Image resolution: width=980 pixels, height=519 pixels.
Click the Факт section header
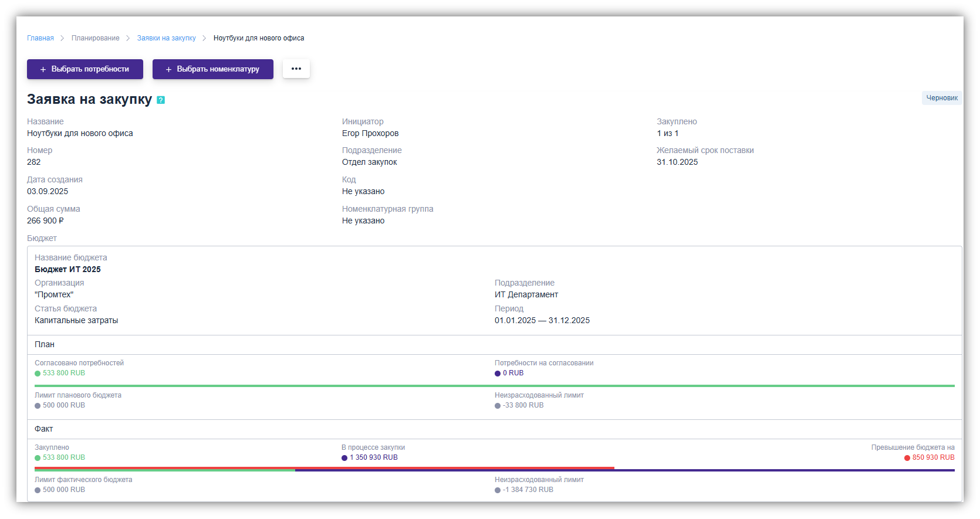coord(44,429)
